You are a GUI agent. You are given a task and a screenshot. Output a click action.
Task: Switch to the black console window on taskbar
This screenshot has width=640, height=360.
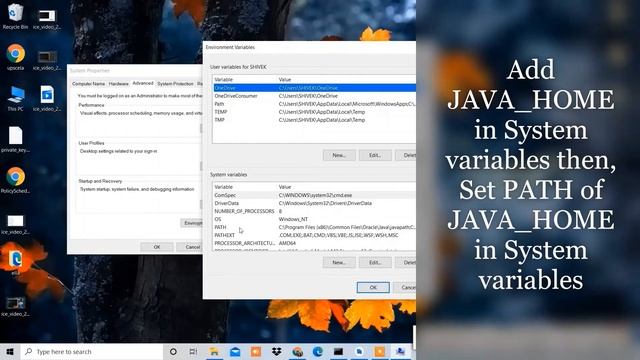tap(338, 351)
